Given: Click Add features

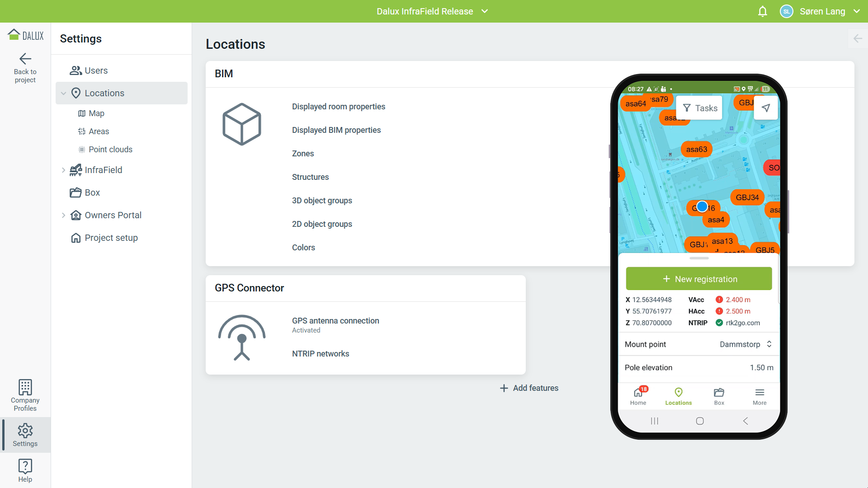Looking at the screenshot, I should (529, 388).
